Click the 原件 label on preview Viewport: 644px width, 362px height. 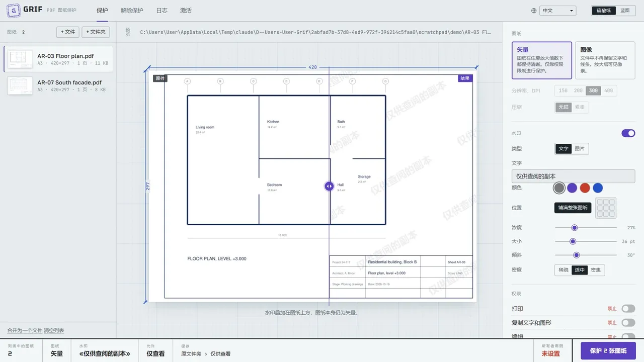(x=160, y=78)
